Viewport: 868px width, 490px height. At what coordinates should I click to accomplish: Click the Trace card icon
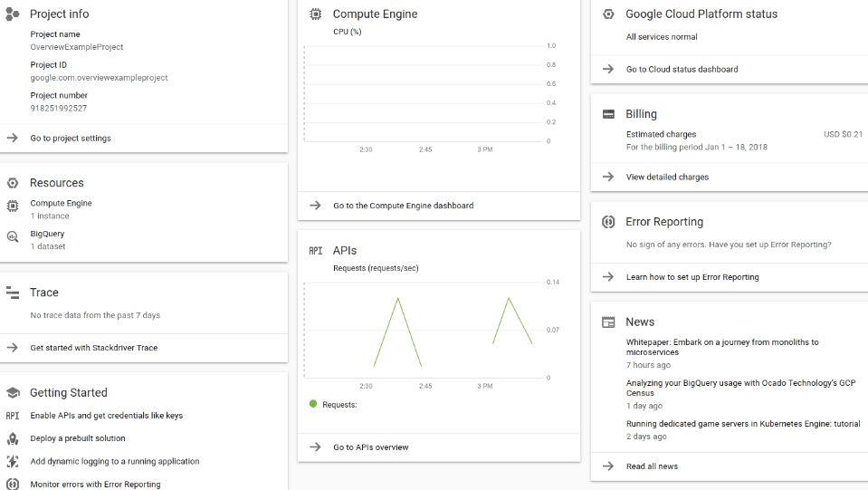point(12,293)
